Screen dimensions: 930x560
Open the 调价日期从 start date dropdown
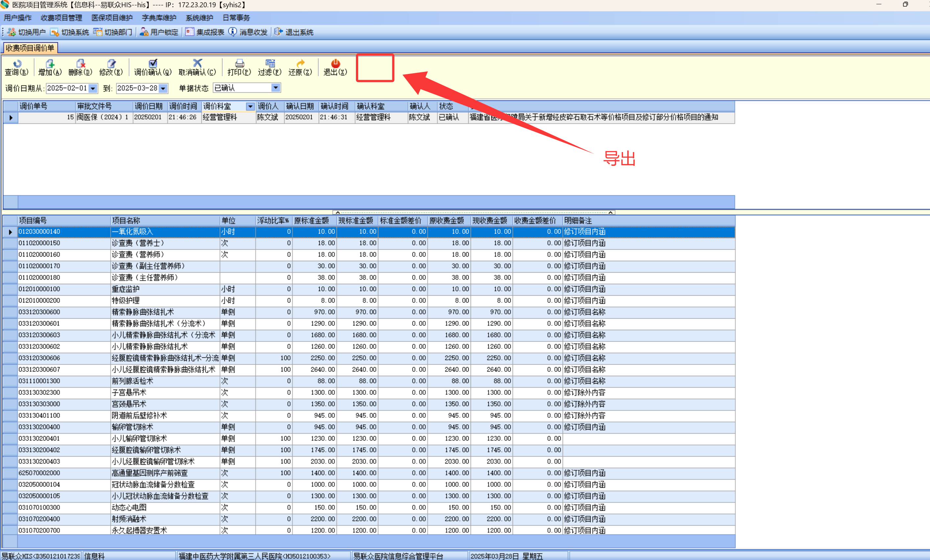coord(93,88)
